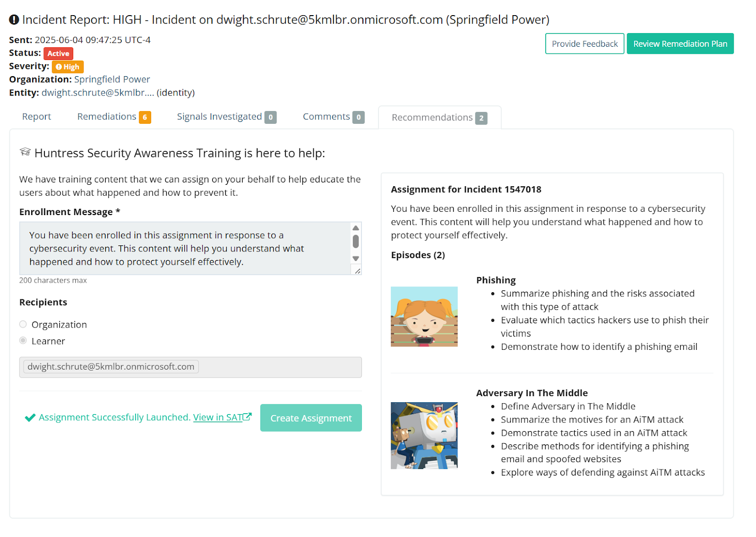Screen dimensions: 756x537
Task: Click the Sent timestamp 2025-06-04 09:47:25 UTC-4
Action: (x=93, y=40)
